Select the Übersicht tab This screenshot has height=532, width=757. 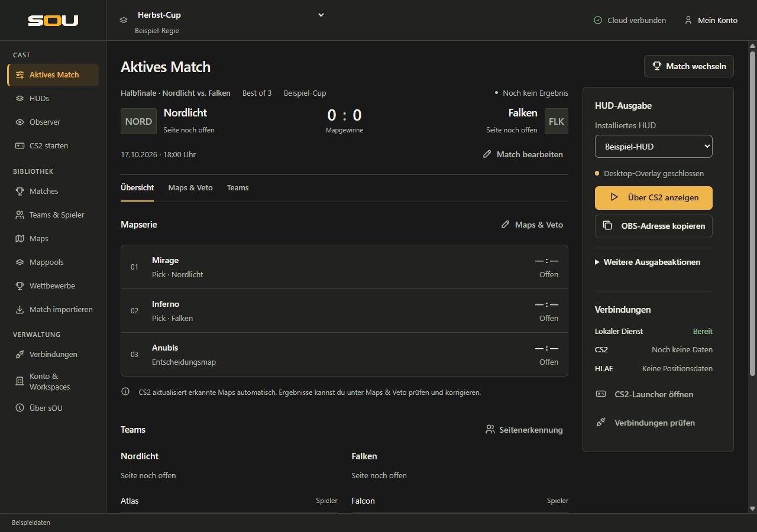click(x=137, y=188)
